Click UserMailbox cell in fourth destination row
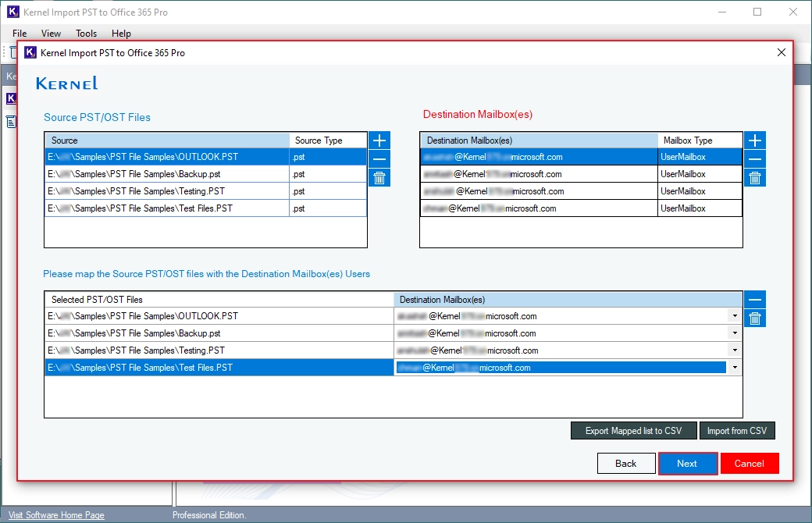Screen dimensions: 812x523 pos(700,208)
